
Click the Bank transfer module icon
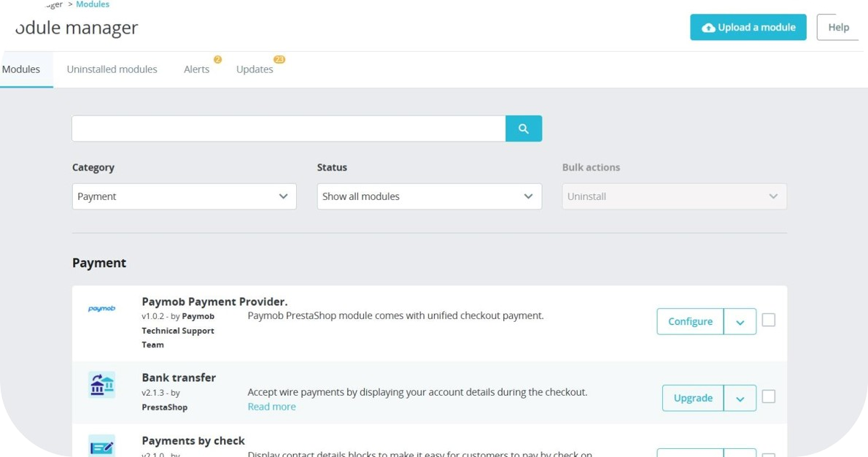(101, 385)
